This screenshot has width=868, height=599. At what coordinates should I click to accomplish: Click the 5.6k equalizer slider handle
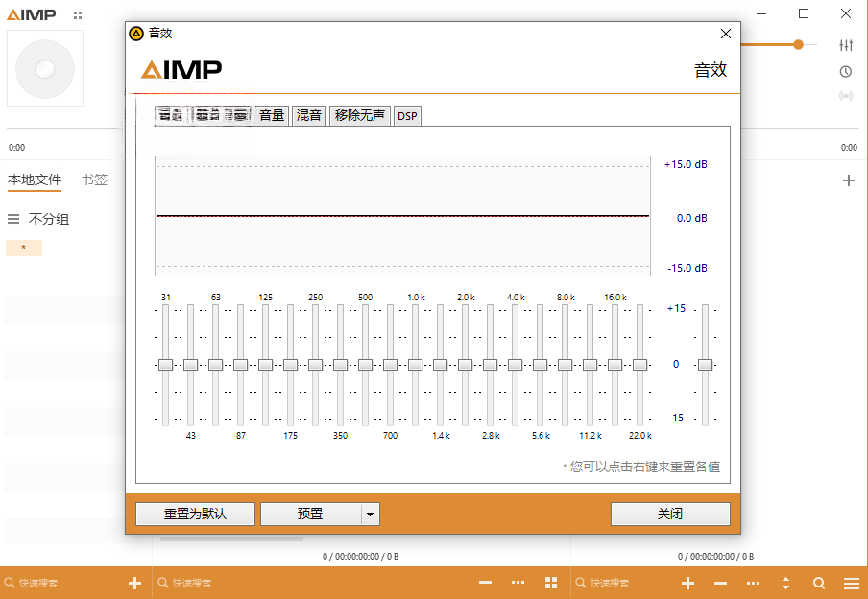[541, 364]
